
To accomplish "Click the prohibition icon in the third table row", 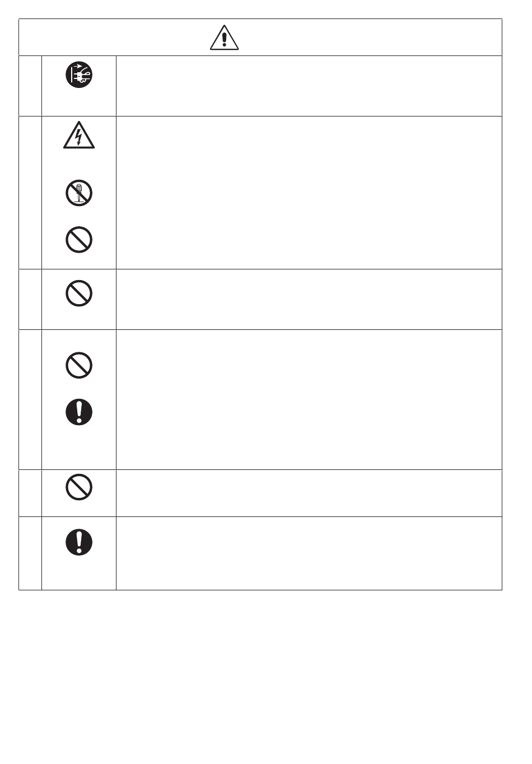I will [79, 293].
